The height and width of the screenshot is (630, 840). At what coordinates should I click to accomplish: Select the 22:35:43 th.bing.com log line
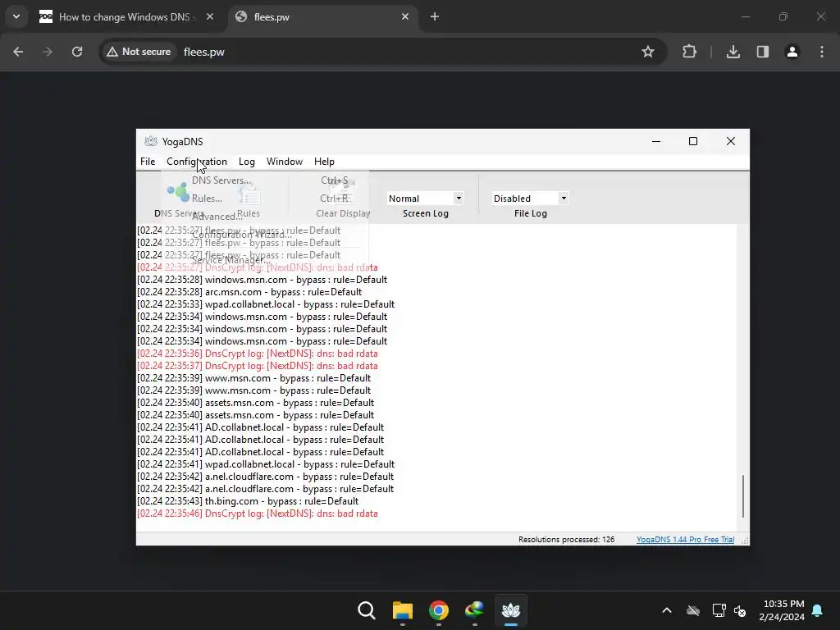[x=248, y=501]
